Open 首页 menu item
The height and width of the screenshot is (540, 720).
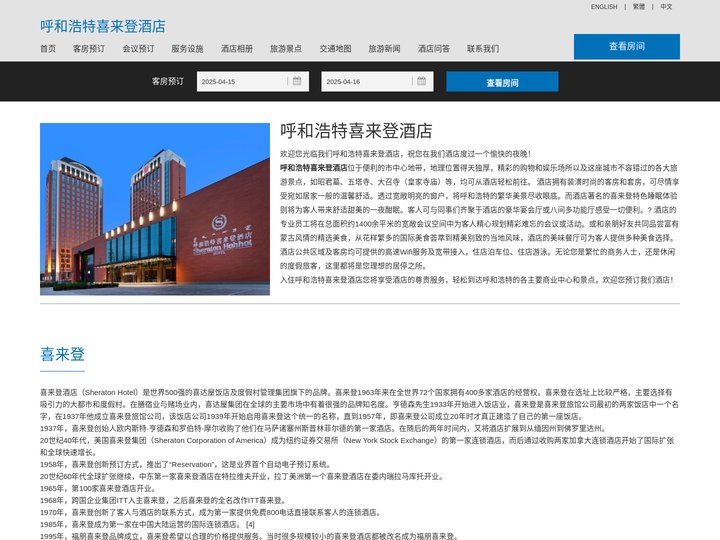(x=48, y=49)
